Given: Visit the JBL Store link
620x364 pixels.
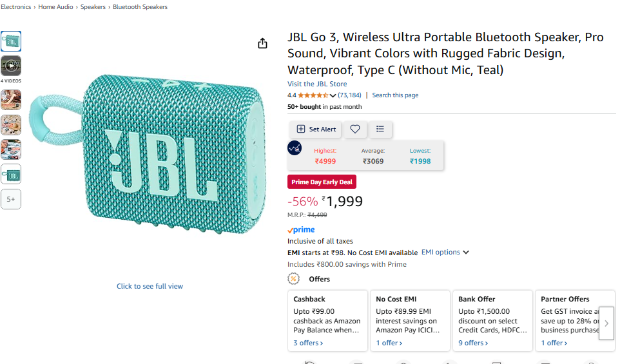Looking at the screenshot, I should (x=317, y=84).
